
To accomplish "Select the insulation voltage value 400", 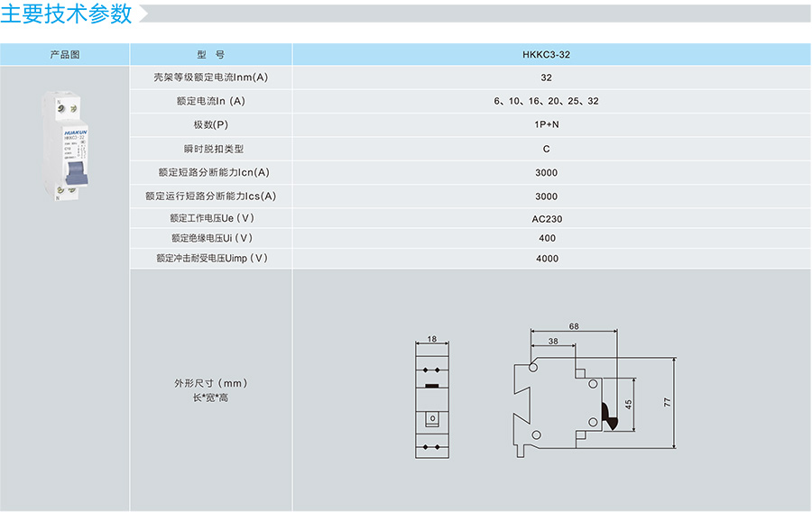I will click(547, 238).
